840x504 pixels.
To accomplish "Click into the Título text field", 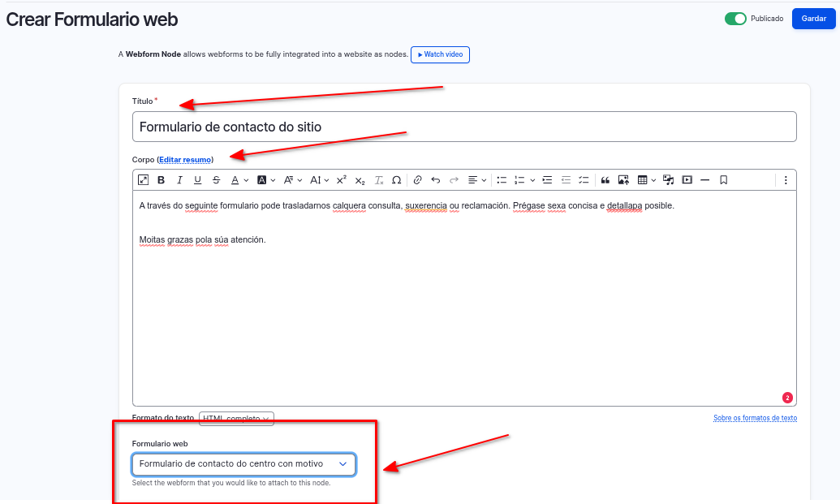I will (464, 127).
